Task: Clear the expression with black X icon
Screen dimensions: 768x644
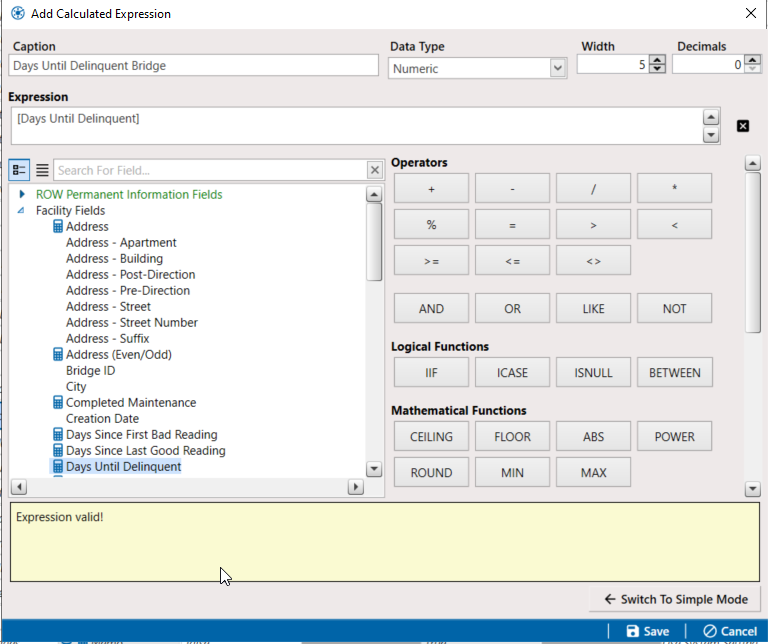Action: coord(743,126)
